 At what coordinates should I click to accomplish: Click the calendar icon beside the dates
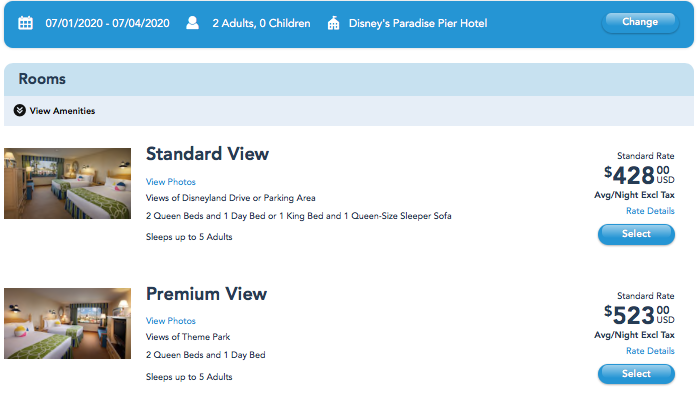coord(25,23)
